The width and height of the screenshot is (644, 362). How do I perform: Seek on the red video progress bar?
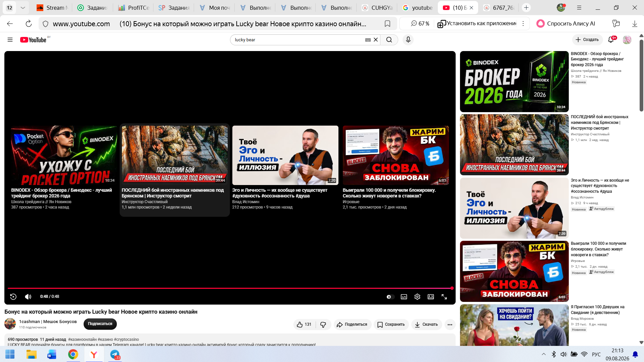click(230, 288)
